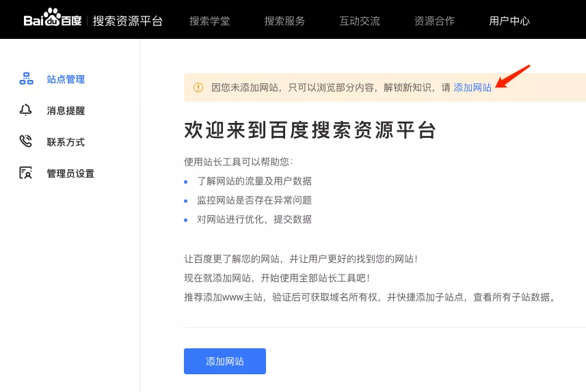This screenshot has width=586, height=392.
Task: Open 互动交流 in the top navigation
Action: [x=360, y=21]
